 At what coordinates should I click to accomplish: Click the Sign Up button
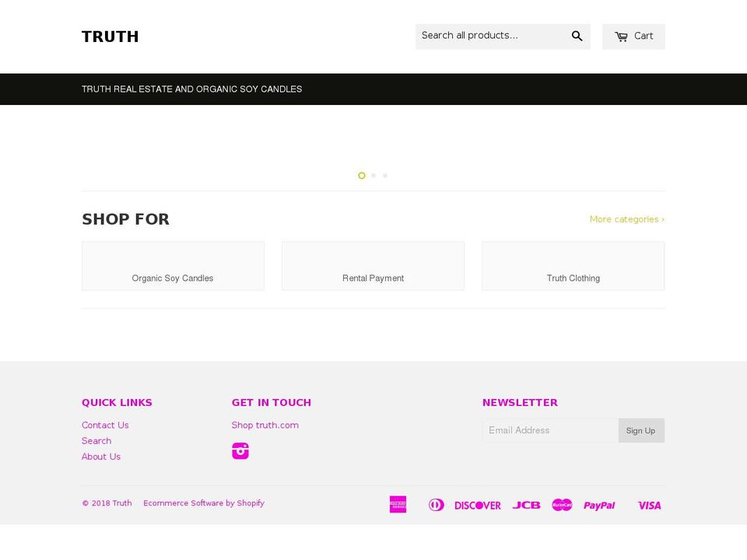[641, 430]
